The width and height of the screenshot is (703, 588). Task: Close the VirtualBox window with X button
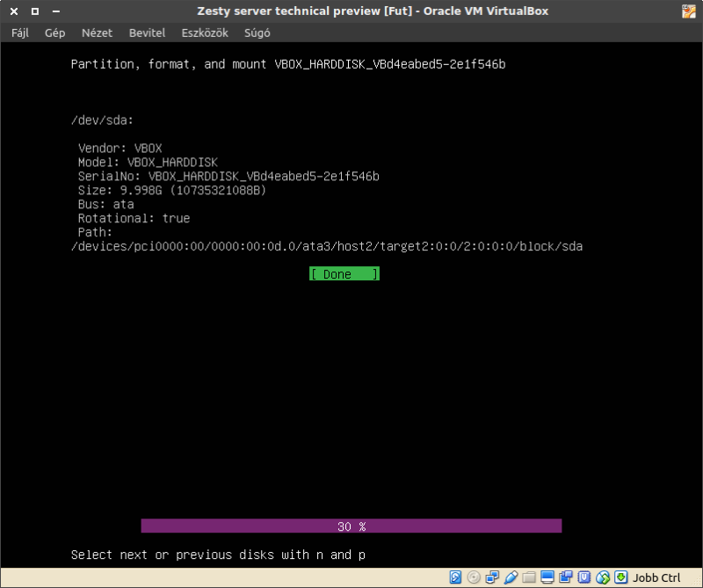click(14, 11)
